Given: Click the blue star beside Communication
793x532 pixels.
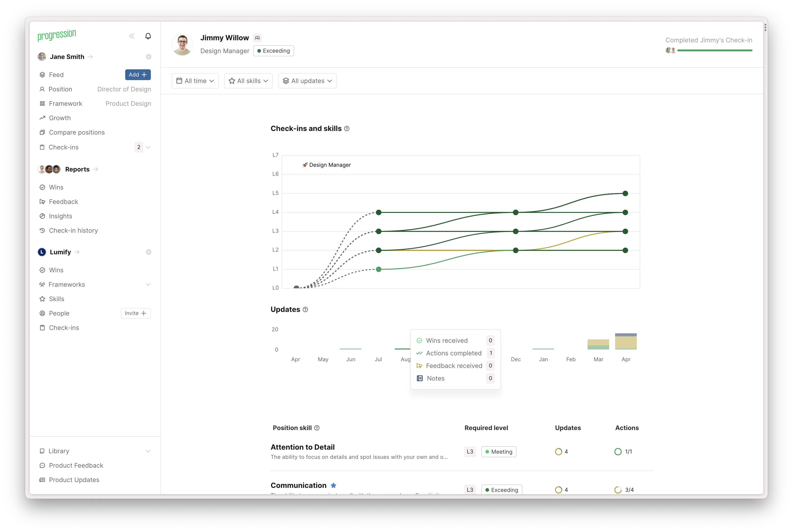Looking at the screenshot, I should pyautogui.click(x=333, y=485).
